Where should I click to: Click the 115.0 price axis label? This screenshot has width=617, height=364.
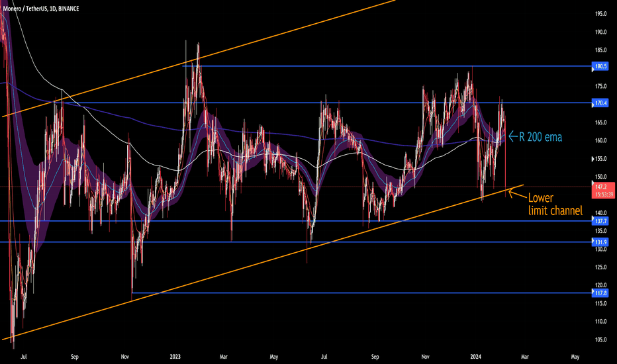(600, 303)
